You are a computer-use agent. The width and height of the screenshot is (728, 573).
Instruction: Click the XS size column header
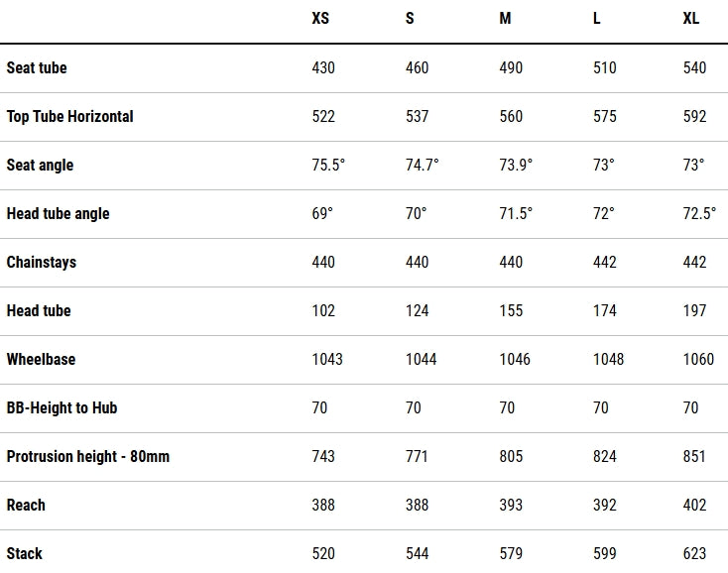point(320,18)
